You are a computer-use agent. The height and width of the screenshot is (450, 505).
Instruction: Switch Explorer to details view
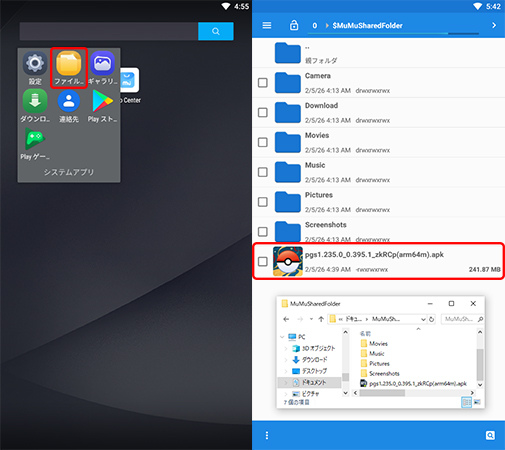(466, 403)
